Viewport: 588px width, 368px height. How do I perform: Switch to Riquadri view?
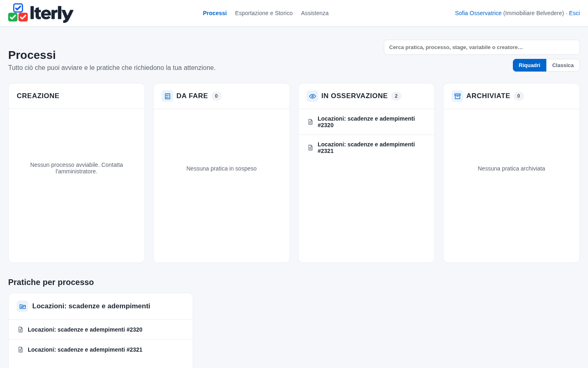529,65
